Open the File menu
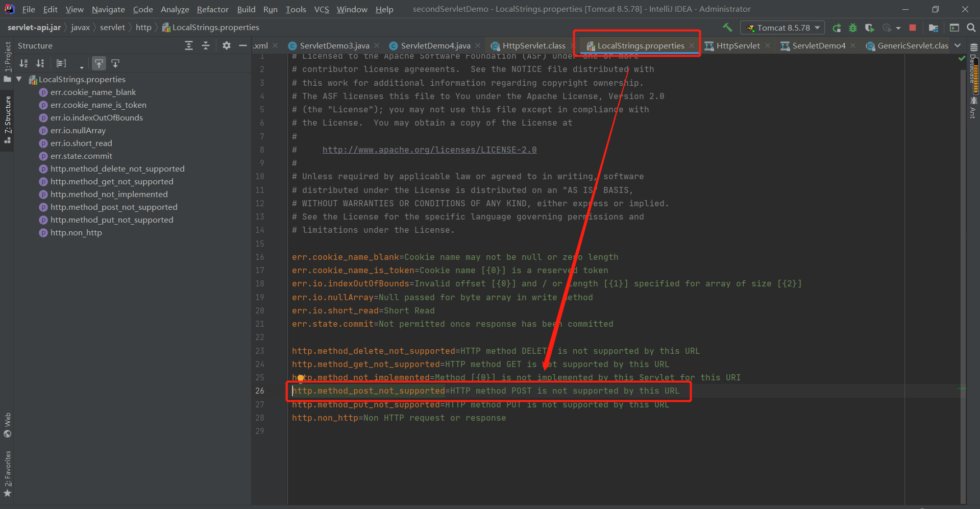This screenshot has height=509, width=980. tap(29, 9)
